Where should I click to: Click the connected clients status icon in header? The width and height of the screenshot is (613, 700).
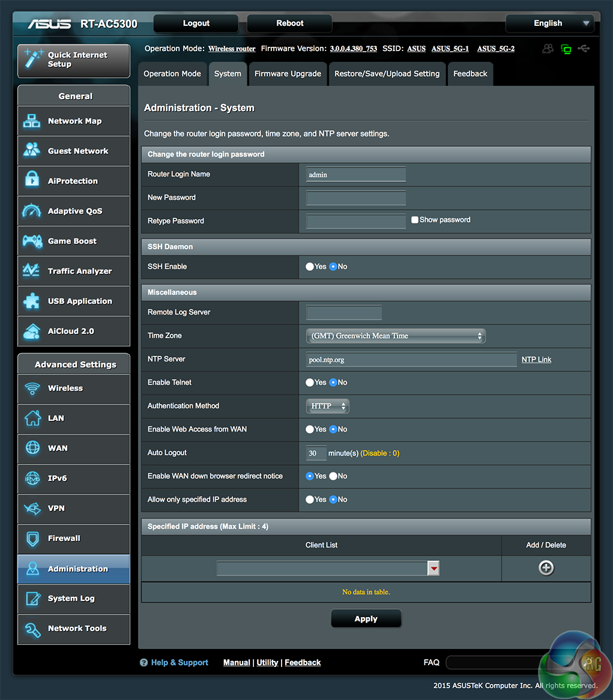tap(548, 49)
